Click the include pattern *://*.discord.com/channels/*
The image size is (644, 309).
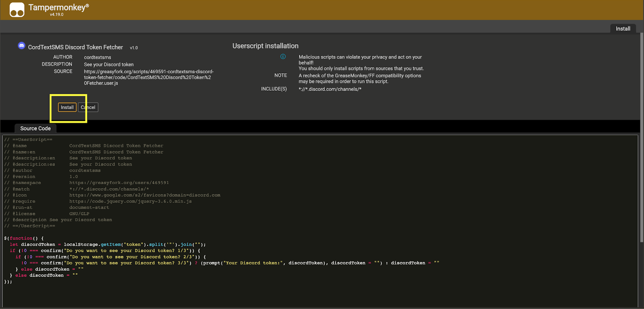[x=330, y=89]
